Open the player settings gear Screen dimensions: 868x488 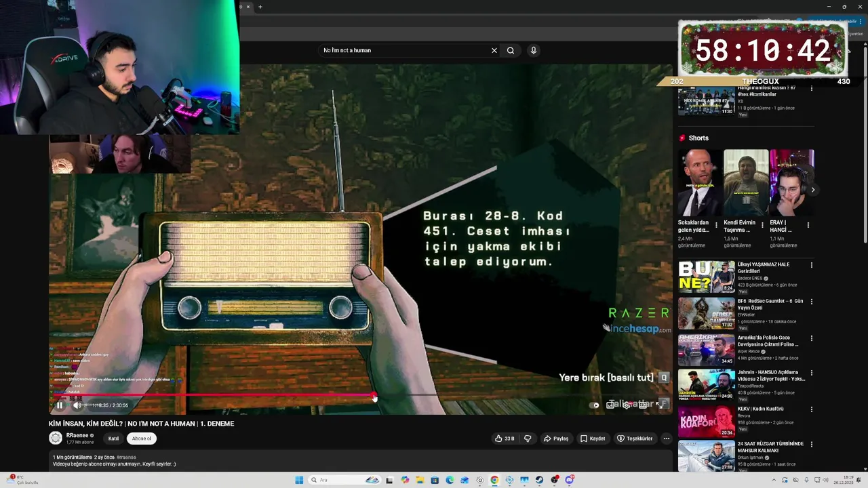point(627,405)
